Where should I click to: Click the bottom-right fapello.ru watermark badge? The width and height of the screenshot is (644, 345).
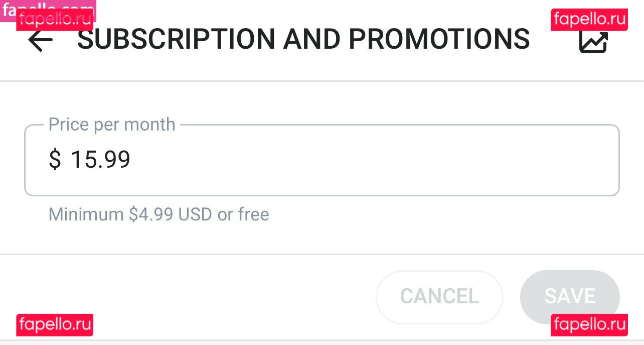point(589,325)
